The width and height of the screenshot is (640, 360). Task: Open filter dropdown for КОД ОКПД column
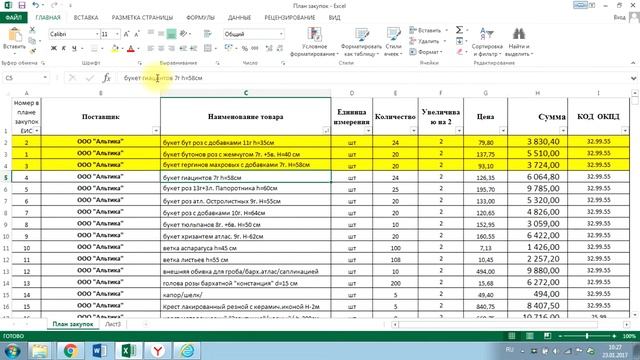[625, 131]
